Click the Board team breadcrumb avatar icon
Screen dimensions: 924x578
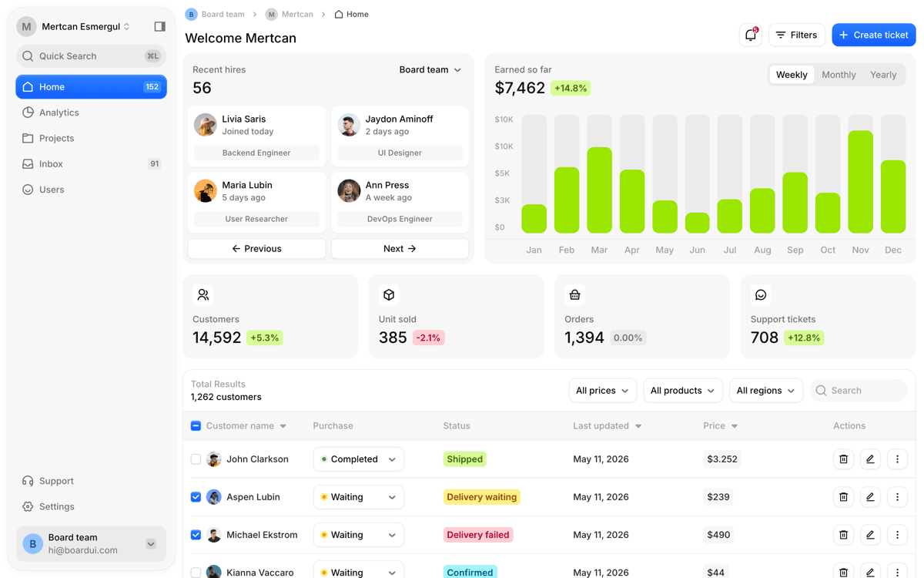point(192,15)
